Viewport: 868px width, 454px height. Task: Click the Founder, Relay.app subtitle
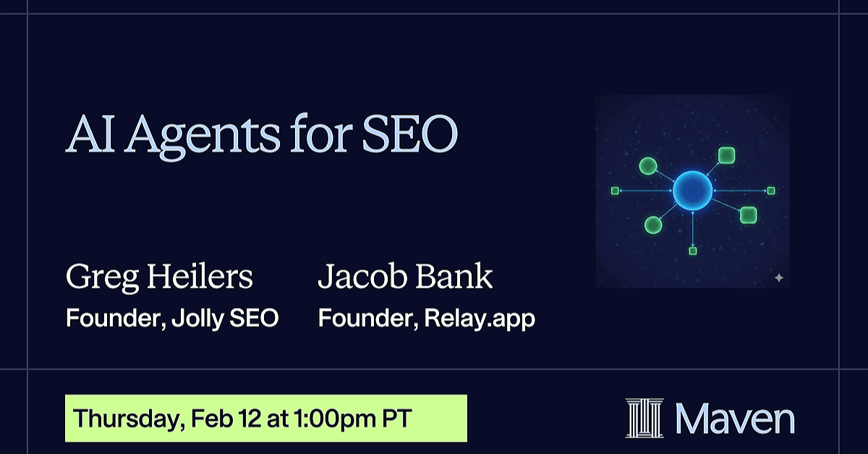(427, 318)
